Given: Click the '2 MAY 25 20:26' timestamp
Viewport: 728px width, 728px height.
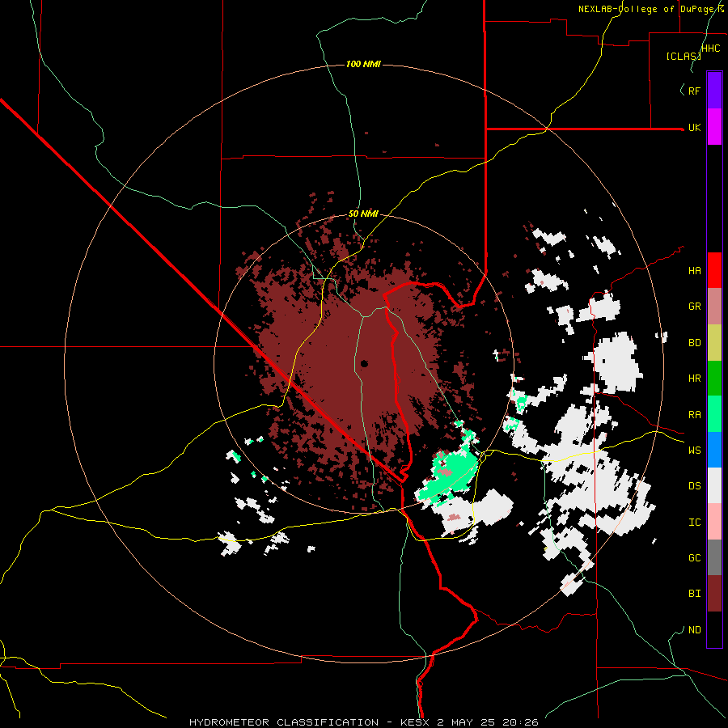Looking at the screenshot, I should pos(488,722).
